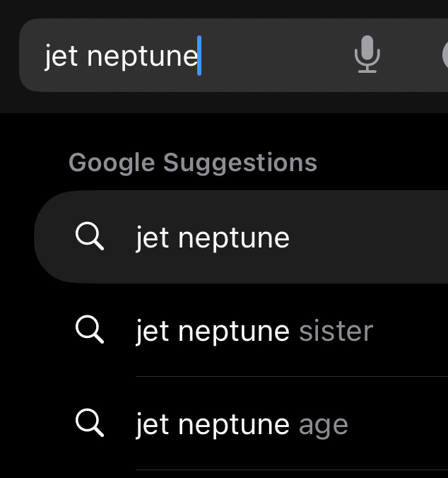This screenshot has height=478, width=448.
Task: Click the clear-text button at the search field's edge
Action: pos(445,55)
